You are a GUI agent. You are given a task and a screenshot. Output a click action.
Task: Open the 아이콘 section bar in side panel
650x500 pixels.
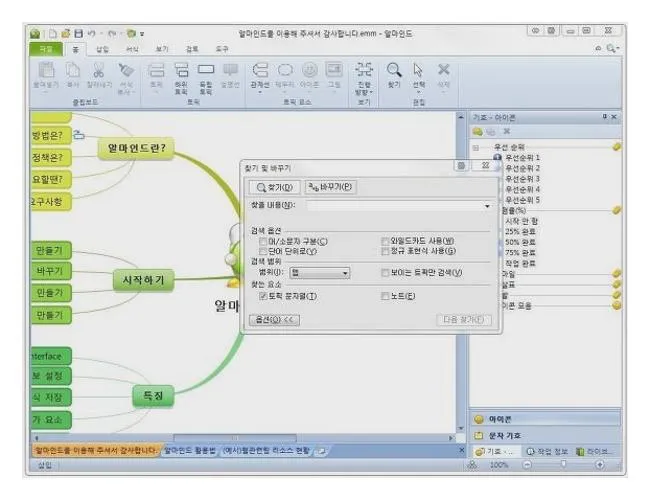(546, 419)
